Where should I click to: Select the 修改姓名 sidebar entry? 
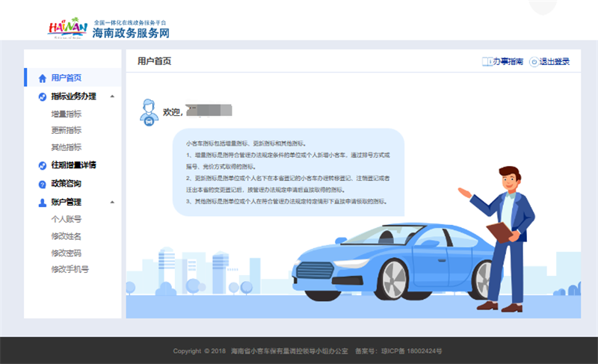[x=67, y=236]
